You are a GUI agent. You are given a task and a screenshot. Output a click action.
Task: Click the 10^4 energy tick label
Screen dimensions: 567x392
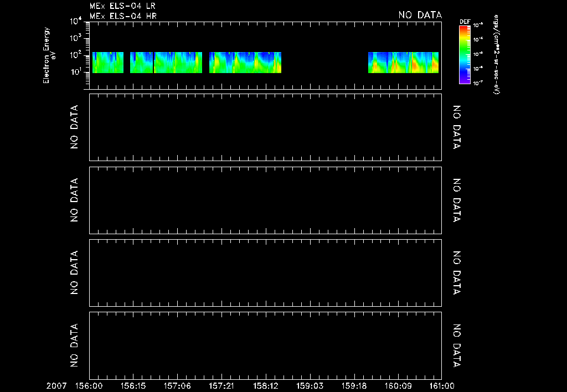pos(76,22)
